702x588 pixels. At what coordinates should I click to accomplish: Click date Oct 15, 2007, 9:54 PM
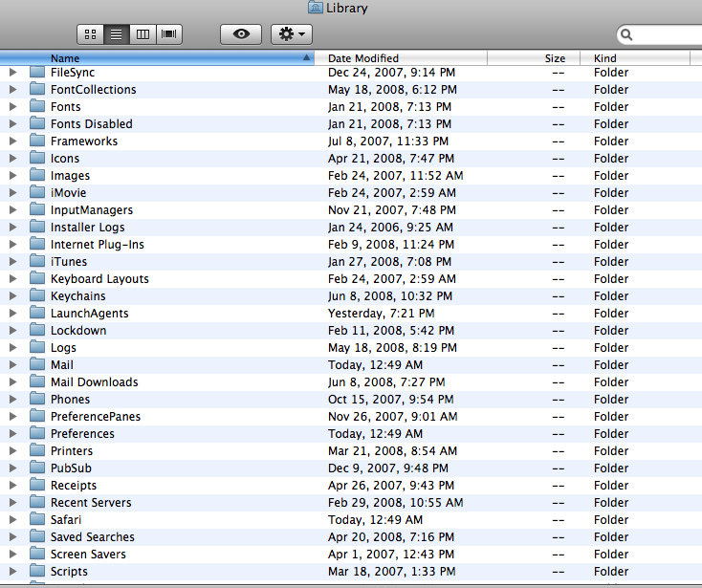[x=391, y=399]
